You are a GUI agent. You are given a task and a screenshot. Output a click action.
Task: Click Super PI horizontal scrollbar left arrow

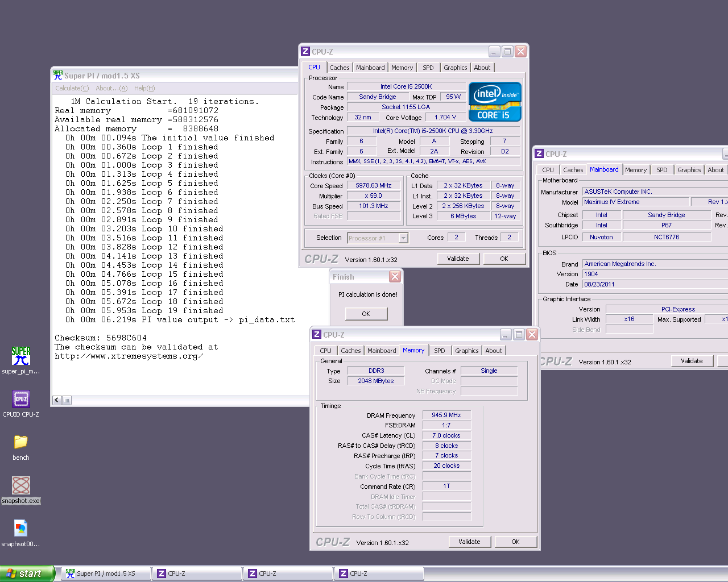pos(57,400)
